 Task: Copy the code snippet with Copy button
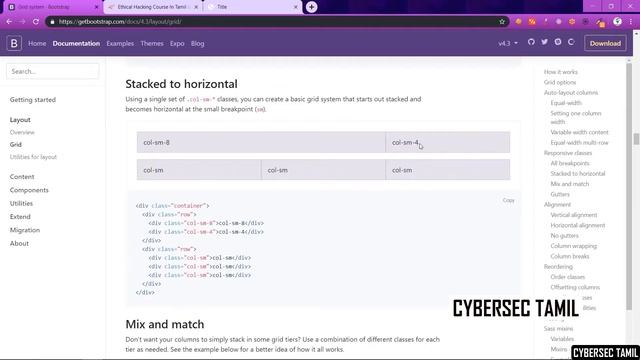509,200
